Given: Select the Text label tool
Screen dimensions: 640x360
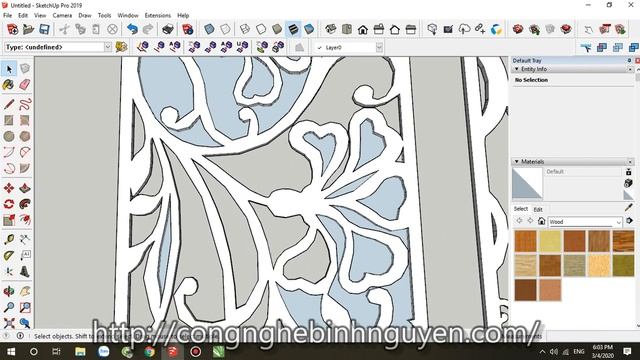Looking at the screenshot, I should pyautogui.click(x=25, y=256).
